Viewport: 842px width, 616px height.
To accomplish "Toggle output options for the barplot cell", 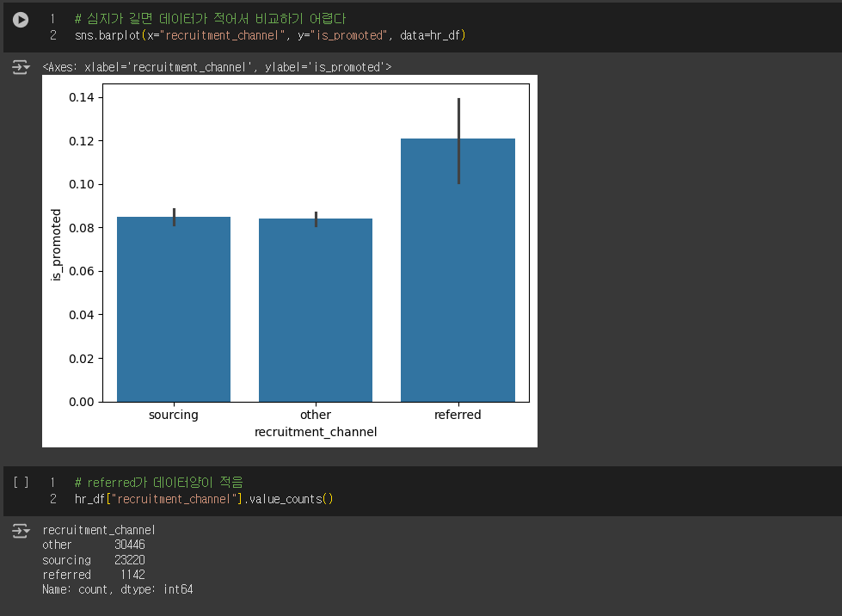I will 21,67.
